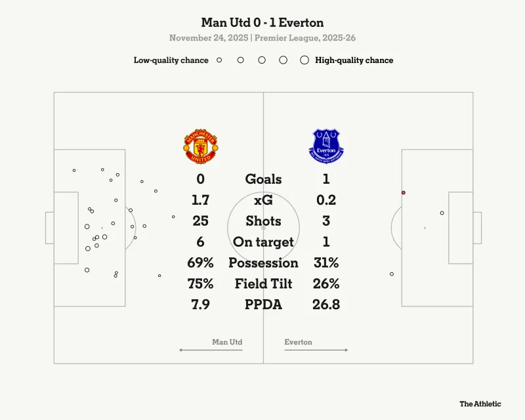The height and width of the screenshot is (420, 525).
Task: Click the middle legend chance circle
Action: click(262, 60)
